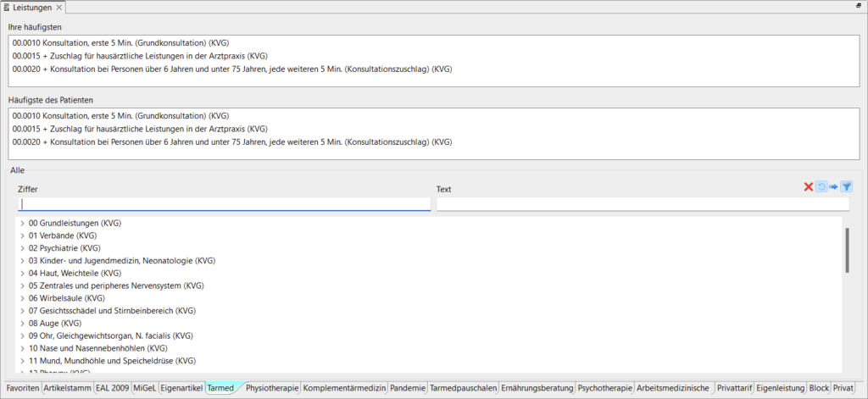Switch to the Favoriten tab

23,388
